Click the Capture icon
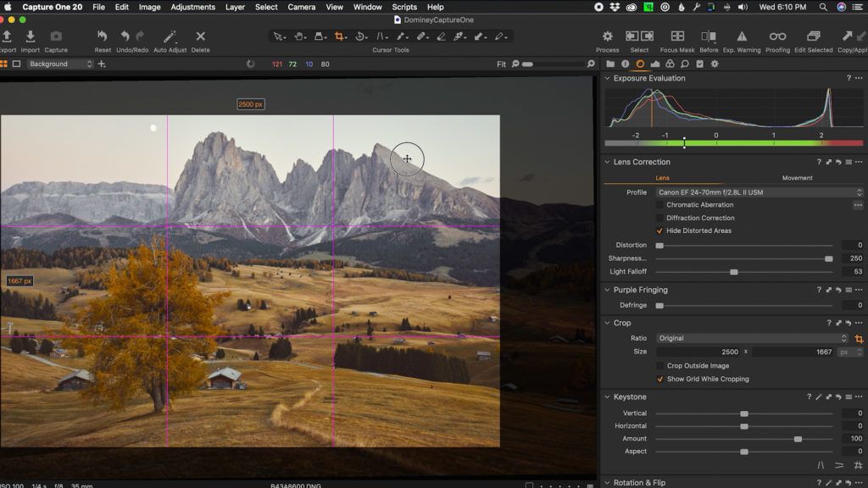This screenshot has height=488, width=868. (x=57, y=37)
